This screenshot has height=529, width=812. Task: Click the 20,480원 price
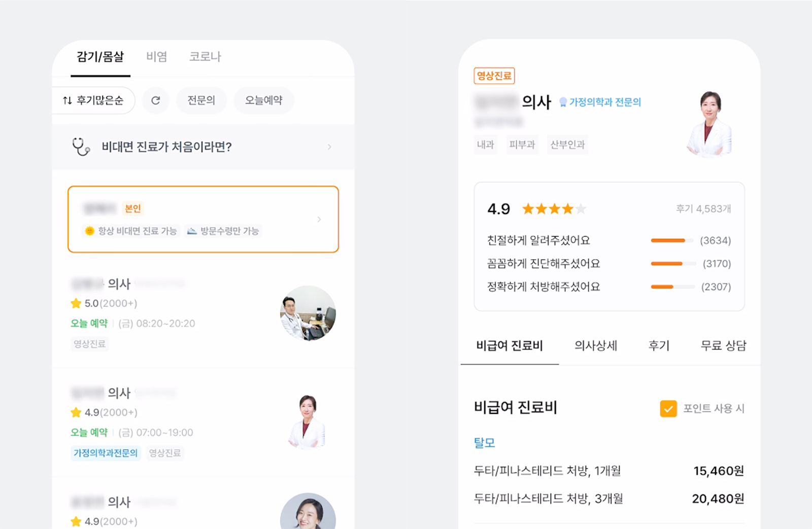(x=718, y=499)
